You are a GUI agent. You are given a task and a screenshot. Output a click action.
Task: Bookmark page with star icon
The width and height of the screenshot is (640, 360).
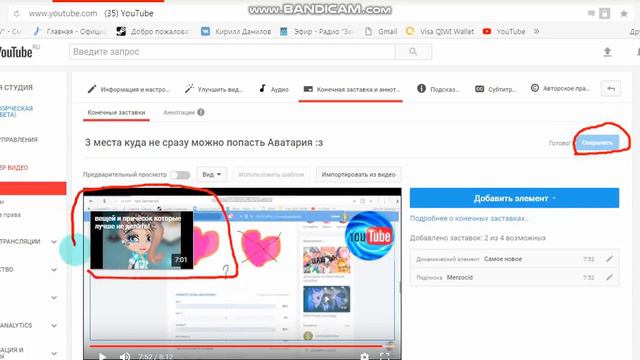coord(624,14)
